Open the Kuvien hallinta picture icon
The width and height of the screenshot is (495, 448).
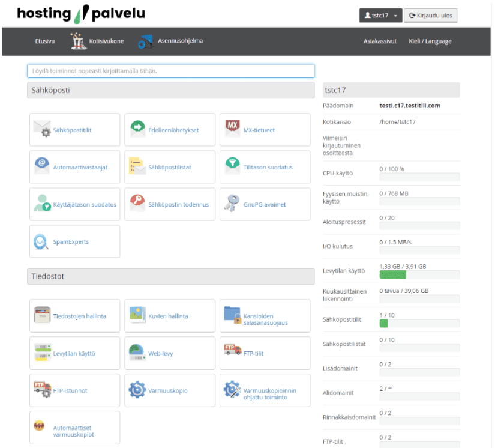click(137, 315)
